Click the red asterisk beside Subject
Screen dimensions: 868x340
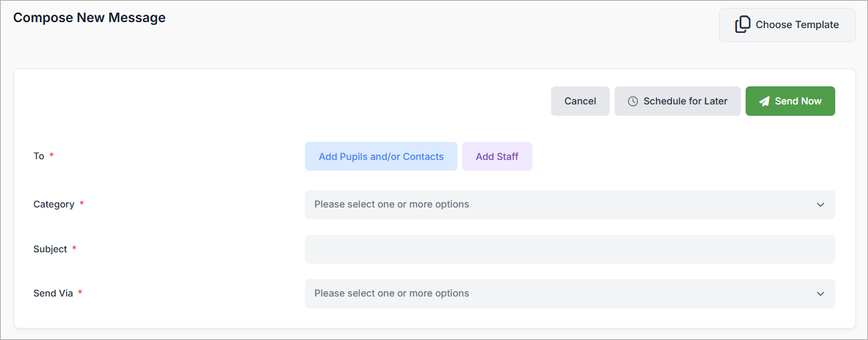point(74,248)
